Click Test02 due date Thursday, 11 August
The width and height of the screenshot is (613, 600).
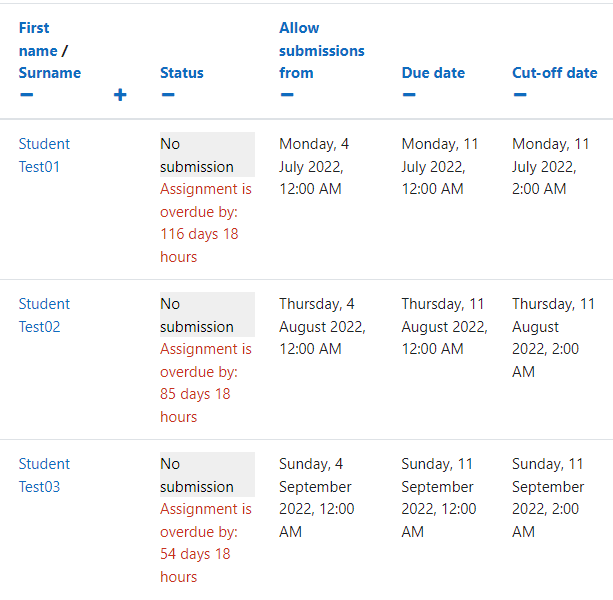[445, 326]
